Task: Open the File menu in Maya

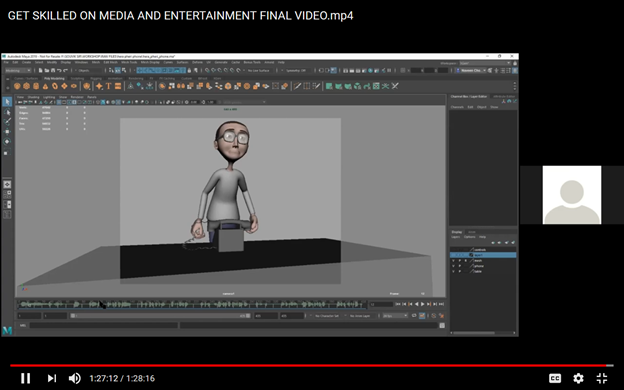Action: point(6,62)
